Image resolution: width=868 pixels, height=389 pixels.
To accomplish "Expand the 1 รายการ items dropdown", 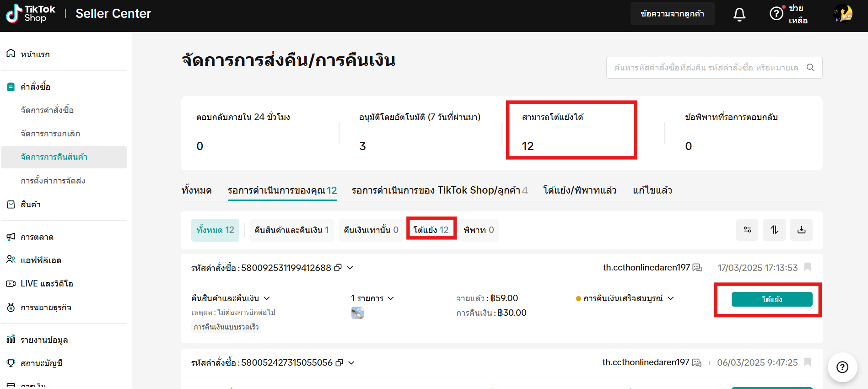I will 391,298.
